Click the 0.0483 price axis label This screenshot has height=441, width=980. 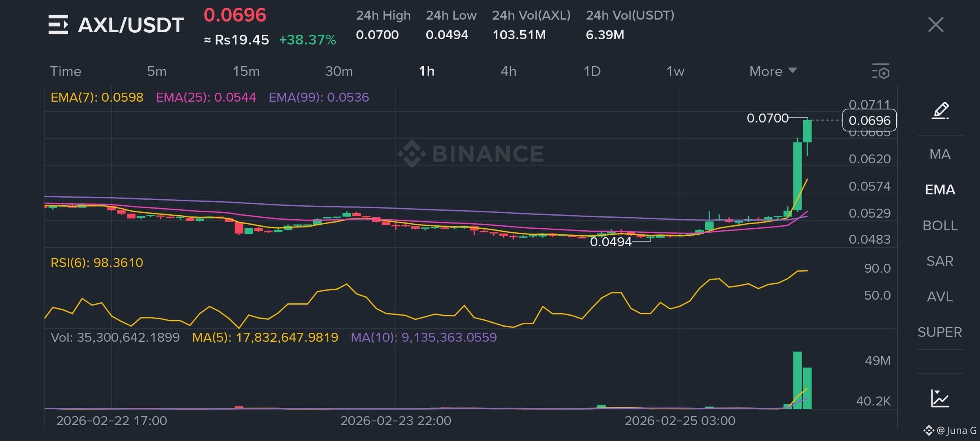coord(869,239)
